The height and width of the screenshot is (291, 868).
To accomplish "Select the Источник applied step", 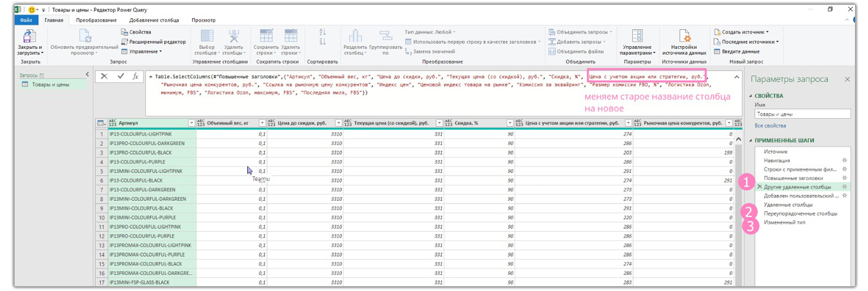I will tap(776, 151).
